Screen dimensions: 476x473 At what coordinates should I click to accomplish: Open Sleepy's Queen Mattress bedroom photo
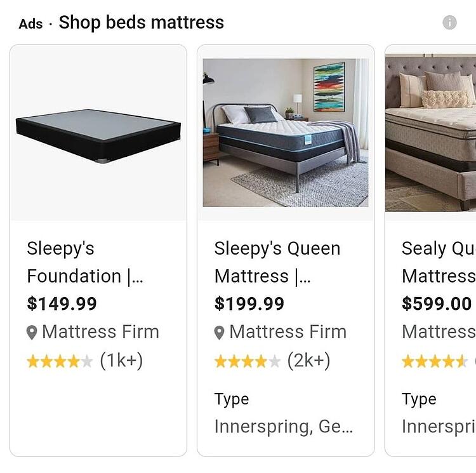(286, 133)
